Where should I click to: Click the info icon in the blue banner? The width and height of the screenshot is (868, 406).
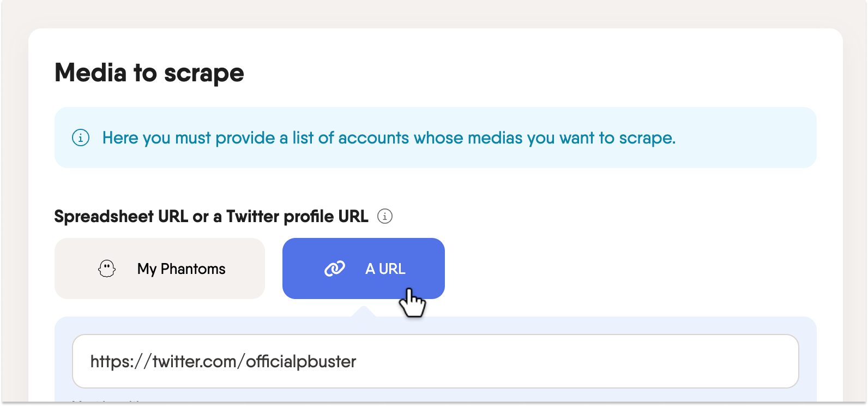pyautogui.click(x=81, y=138)
